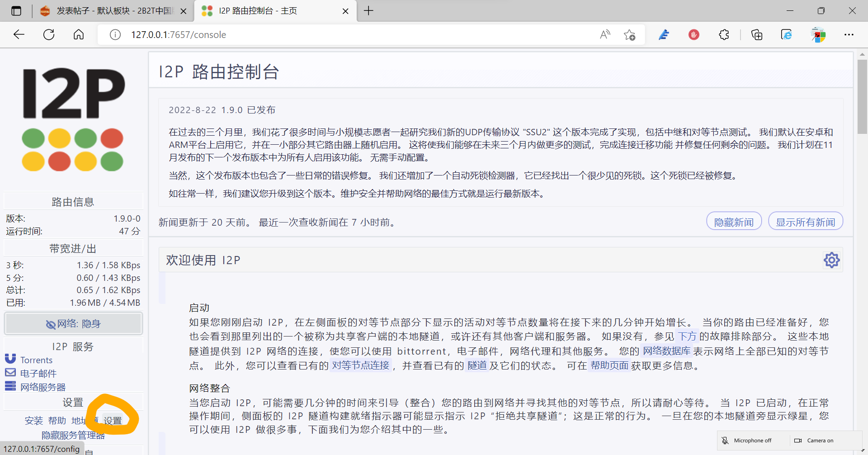
Task: Click the Camera on indicator
Action: pyautogui.click(x=814, y=441)
